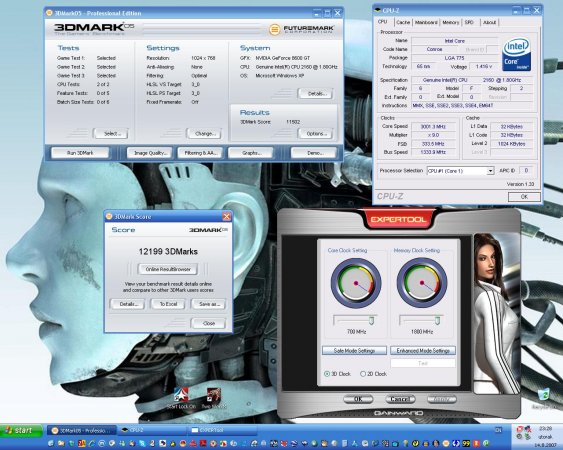The width and height of the screenshot is (563, 450).
Task: Open Filtering & AA... tool
Action: [200, 153]
